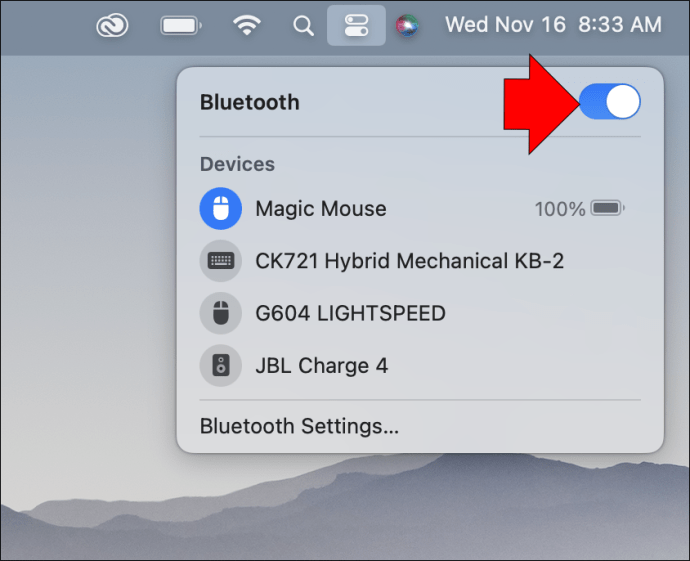Screen dimensions: 690x561
Task: Click the Magic Mouse device icon
Action: (220, 209)
